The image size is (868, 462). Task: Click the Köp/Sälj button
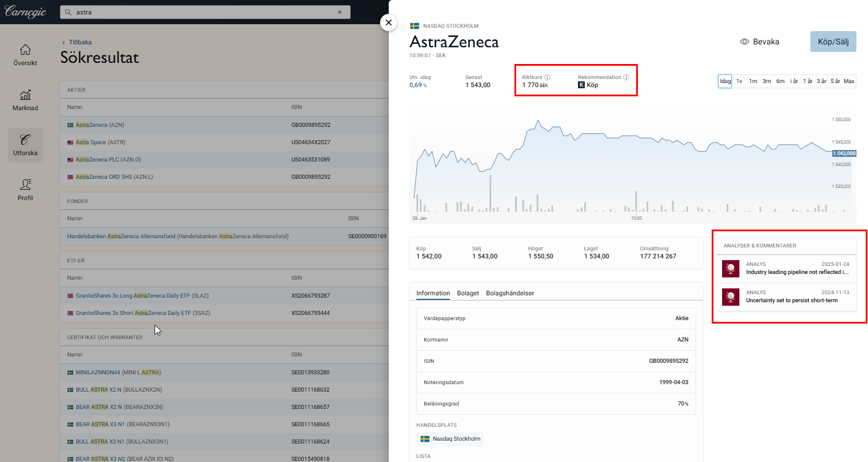pos(833,42)
